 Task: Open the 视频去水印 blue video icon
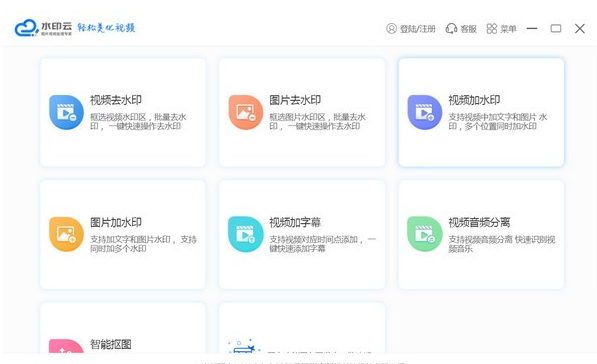(x=66, y=112)
